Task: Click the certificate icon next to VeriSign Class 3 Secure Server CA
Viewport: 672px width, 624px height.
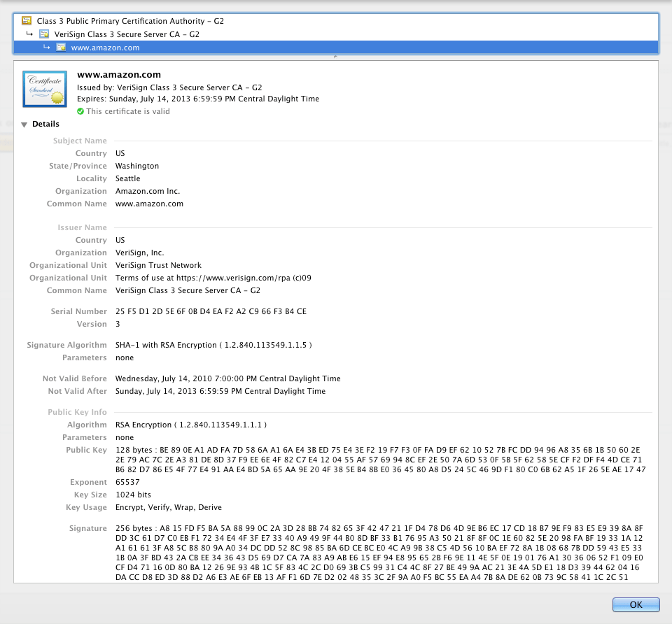Action: pos(45,34)
